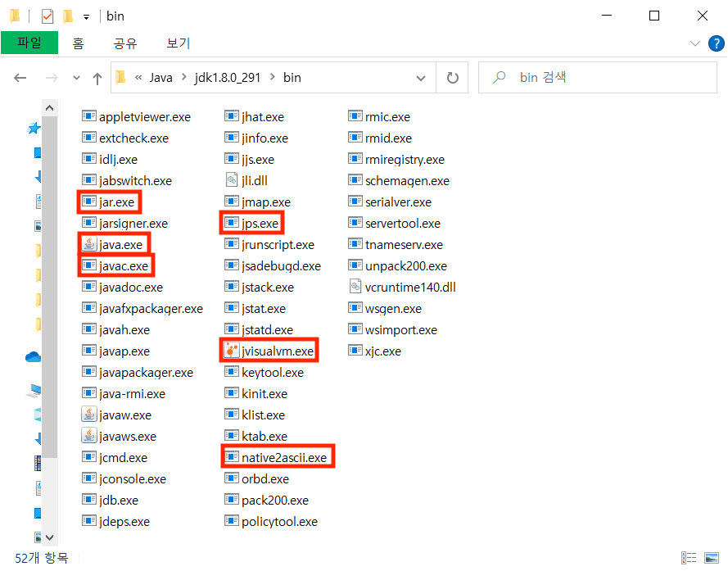Expand chevron after Java in address bar
This screenshot has width=728, height=571.
pos(184,77)
